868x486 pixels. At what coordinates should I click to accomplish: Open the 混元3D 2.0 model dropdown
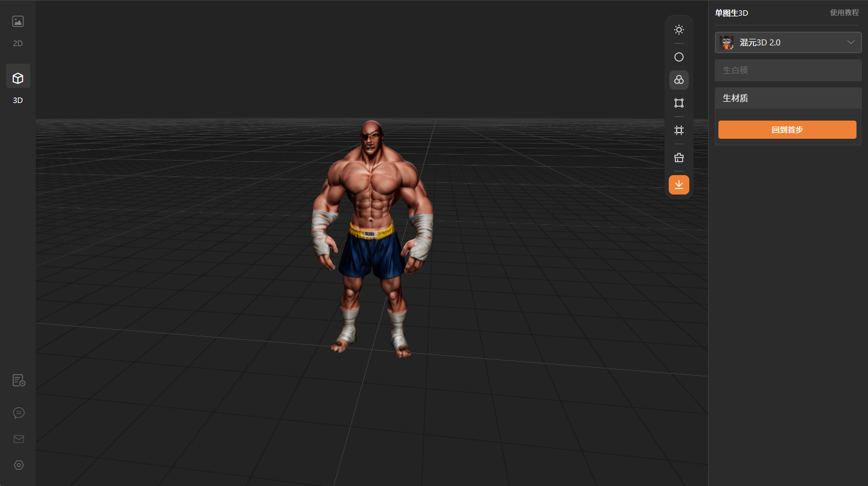coord(788,42)
